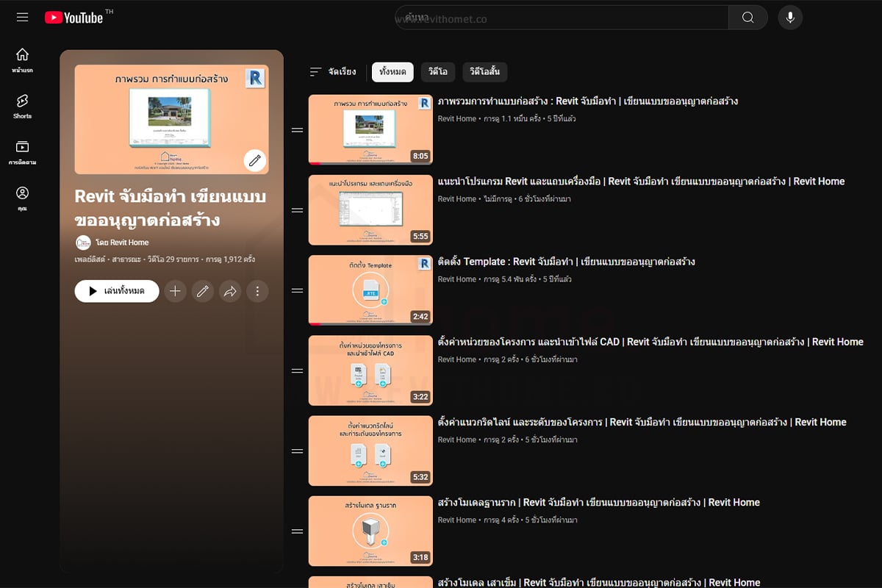Click the YouTube logo
Image resolution: width=882 pixels, height=588 pixels.
pyautogui.click(x=73, y=17)
